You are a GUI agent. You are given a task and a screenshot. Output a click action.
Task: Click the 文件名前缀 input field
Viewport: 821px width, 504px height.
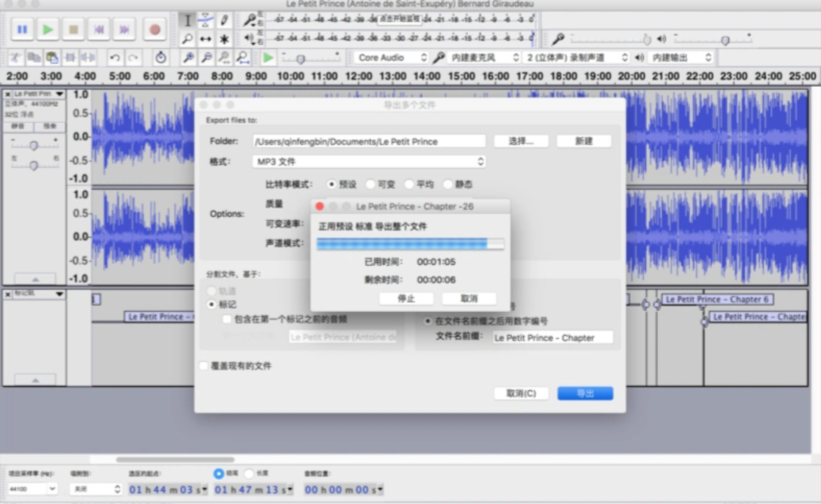pos(552,338)
